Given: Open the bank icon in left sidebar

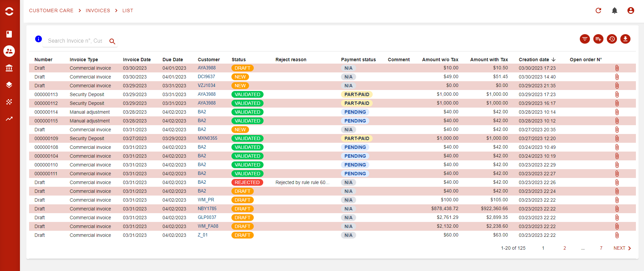Looking at the screenshot, I should [x=9, y=68].
